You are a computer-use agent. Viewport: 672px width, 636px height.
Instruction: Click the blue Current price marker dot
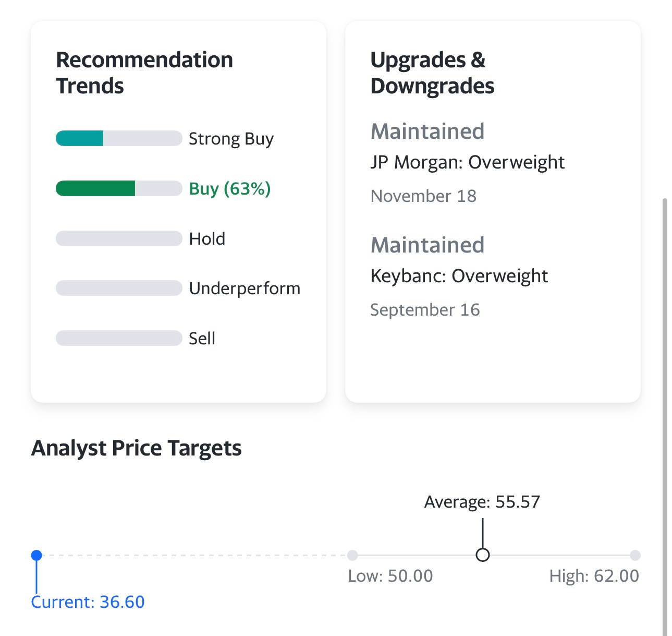click(x=36, y=555)
